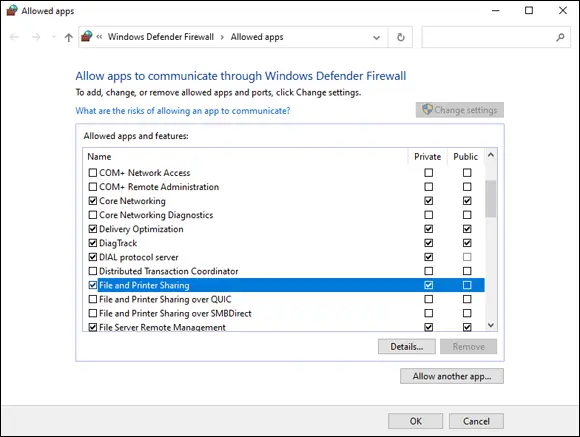
Task: Toggle Public for File Server Remote Management
Action: coord(467,327)
